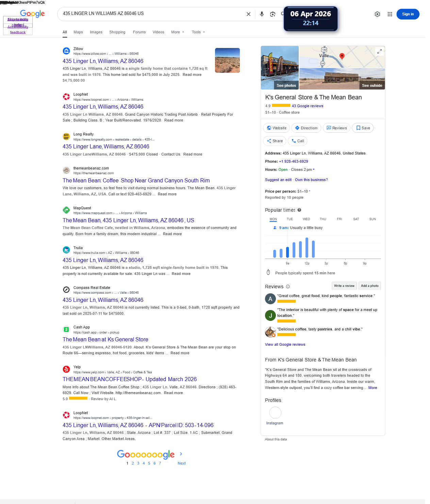This screenshot has width=430, height=504.
Task: Click the Call button
Action: pos(298,141)
